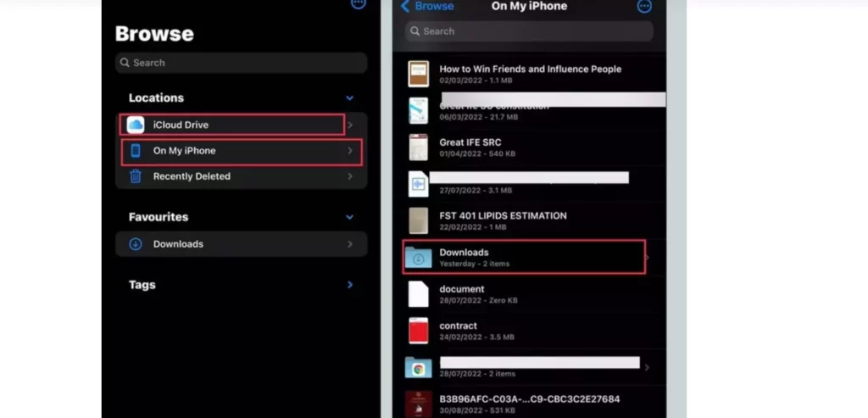
Task: Click the 28/07/2022 - Zero KB subtitle
Action: tap(478, 300)
